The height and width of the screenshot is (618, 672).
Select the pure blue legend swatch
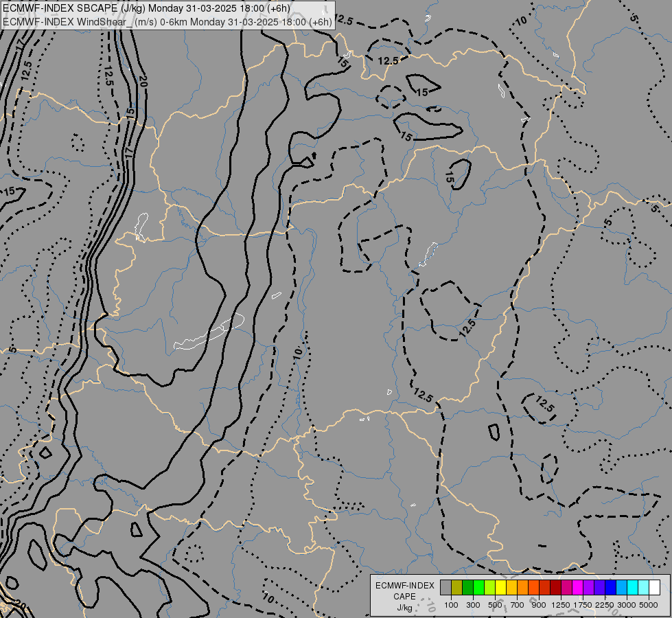point(611,587)
